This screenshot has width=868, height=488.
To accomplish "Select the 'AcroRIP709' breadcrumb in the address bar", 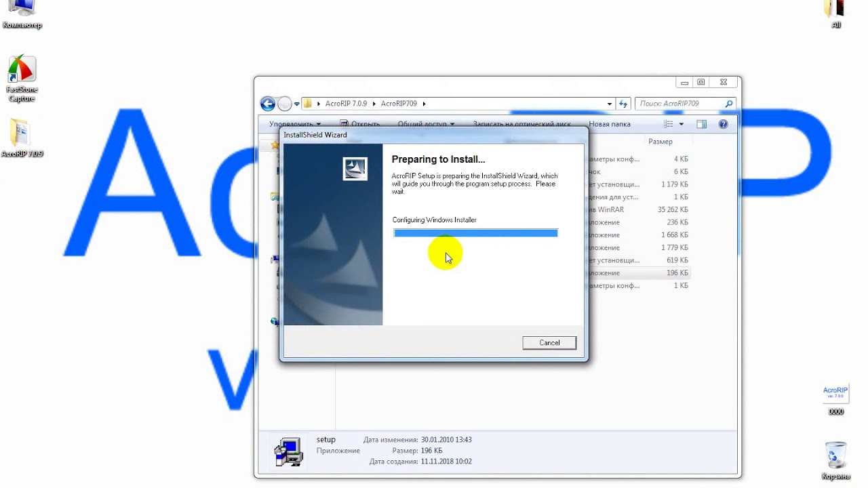I will point(399,104).
